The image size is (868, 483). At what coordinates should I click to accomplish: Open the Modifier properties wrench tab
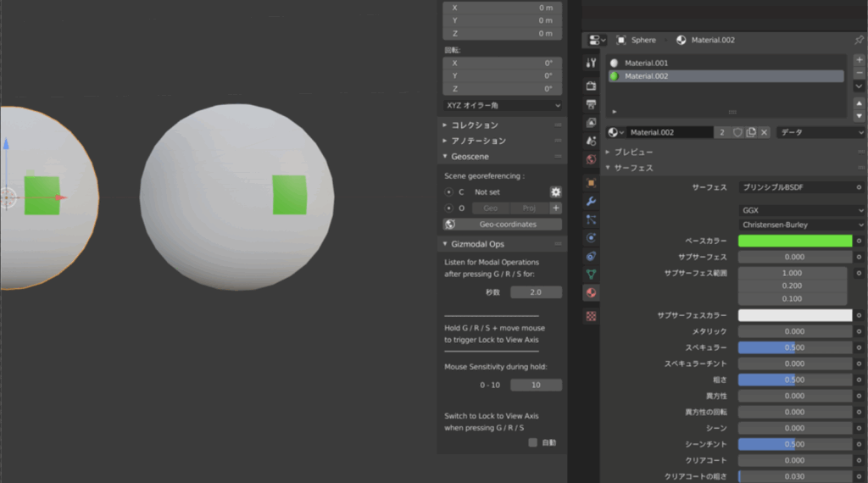pyautogui.click(x=591, y=201)
